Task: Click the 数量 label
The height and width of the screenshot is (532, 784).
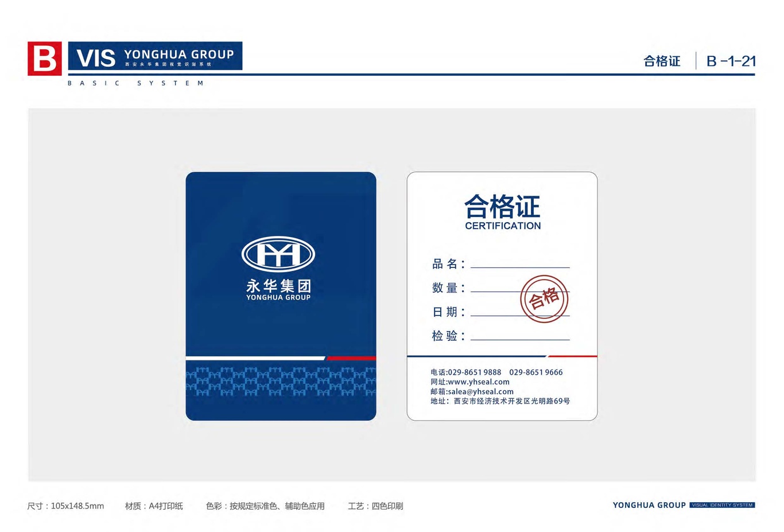Action: (448, 288)
